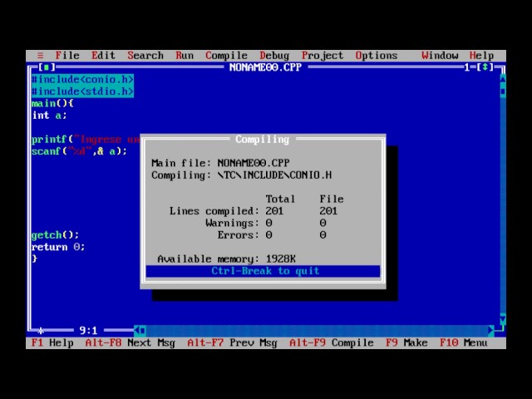Click the horizontal scrollbar left arrow
Image resolution: width=532 pixels, height=399 pixels.
point(137,330)
